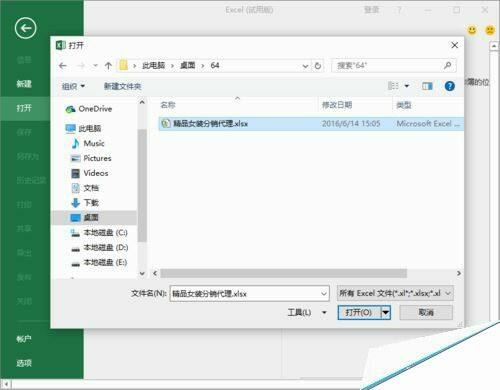Viewport: 500px width, 390px height.
Task: Open the Music folder in the tree
Action: (88, 143)
